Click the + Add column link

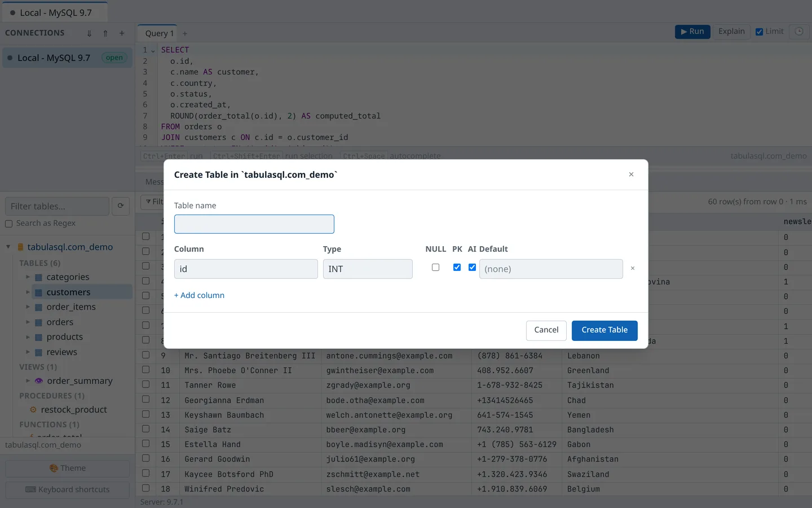[199, 295]
